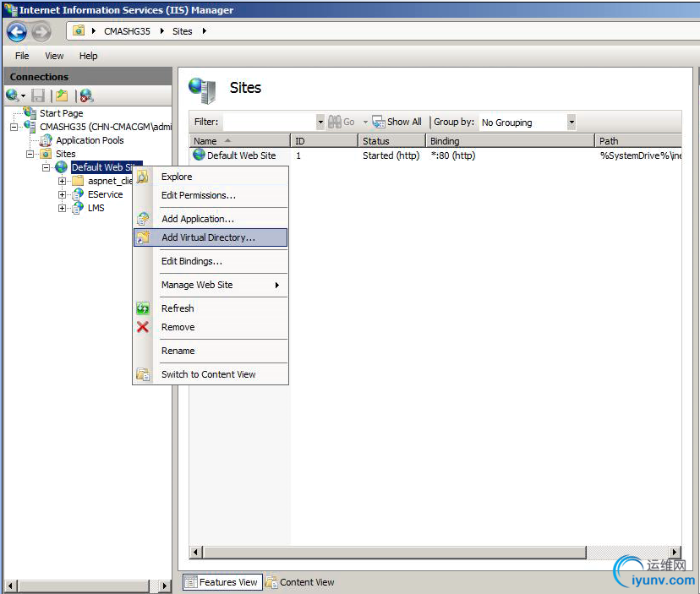Expand the LMS node

point(62,208)
